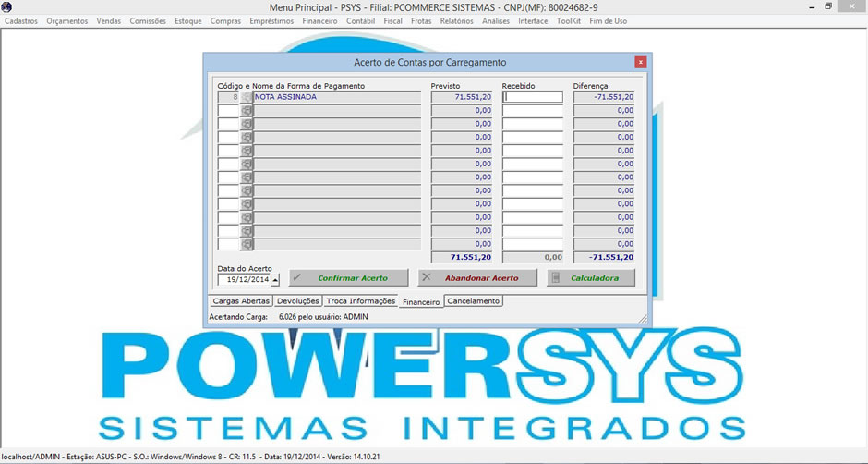Close the Acerto de Contas por Carregamento dialog
Viewport: 868px width, 464px height.
point(641,62)
